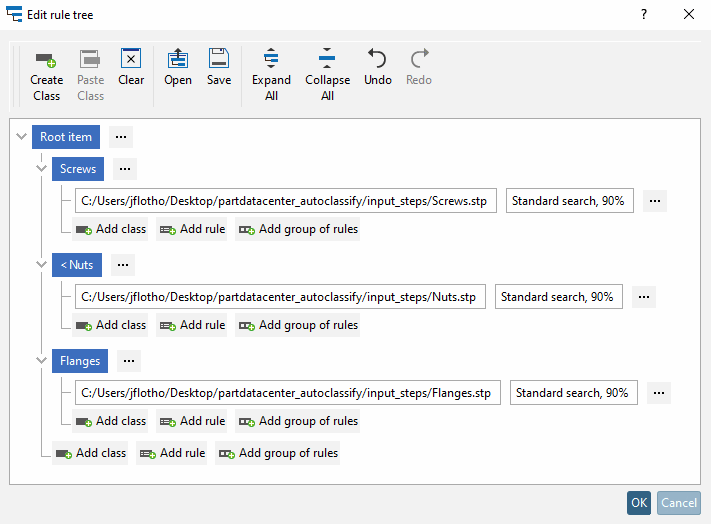This screenshot has width=711, height=524.
Task: Add class under Nuts
Action: point(110,325)
